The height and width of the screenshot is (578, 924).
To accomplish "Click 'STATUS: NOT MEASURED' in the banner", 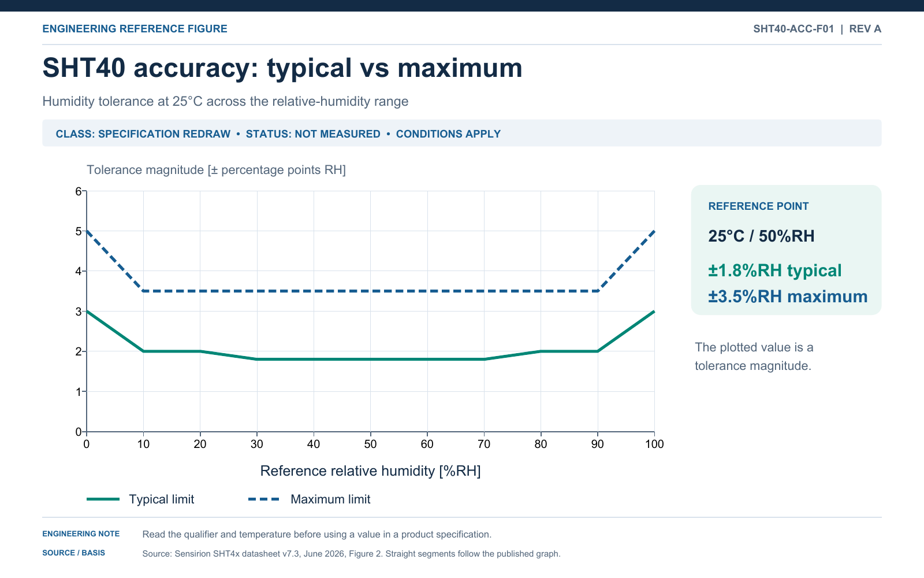I will click(313, 134).
